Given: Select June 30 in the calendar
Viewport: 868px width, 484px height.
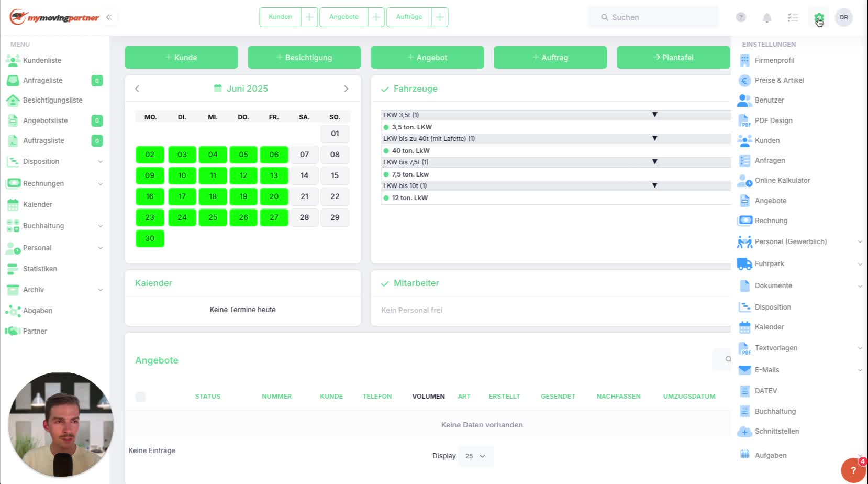Looking at the screenshot, I should pyautogui.click(x=150, y=239).
